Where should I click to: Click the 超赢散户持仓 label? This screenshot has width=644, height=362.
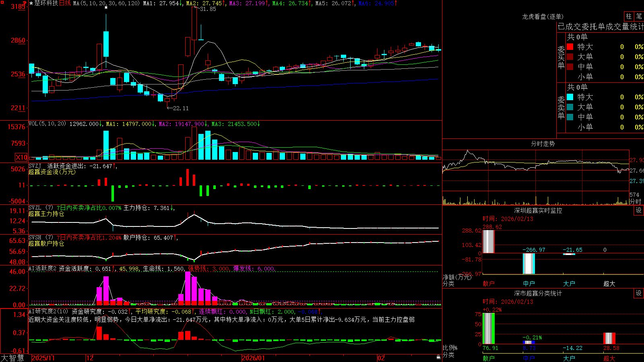pyautogui.click(x=46, y=243)
